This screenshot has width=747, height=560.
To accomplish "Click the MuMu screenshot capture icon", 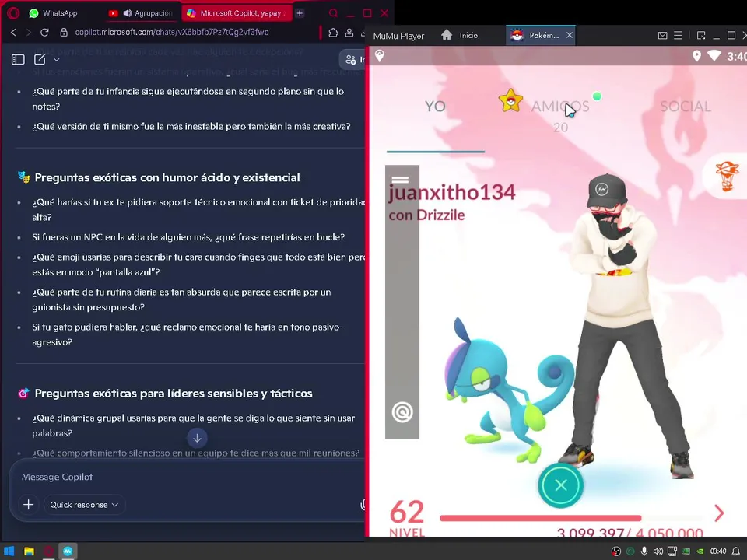I will tap(701, 35).
